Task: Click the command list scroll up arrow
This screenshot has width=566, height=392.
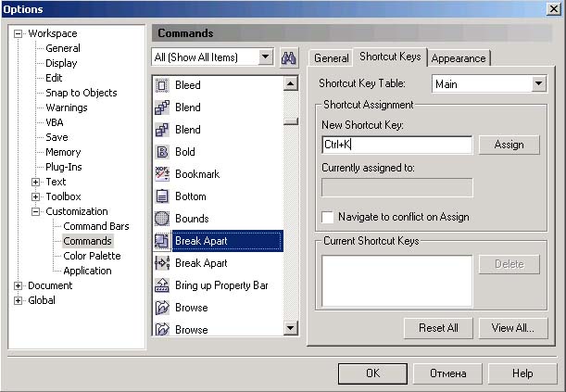Action: 291,83
